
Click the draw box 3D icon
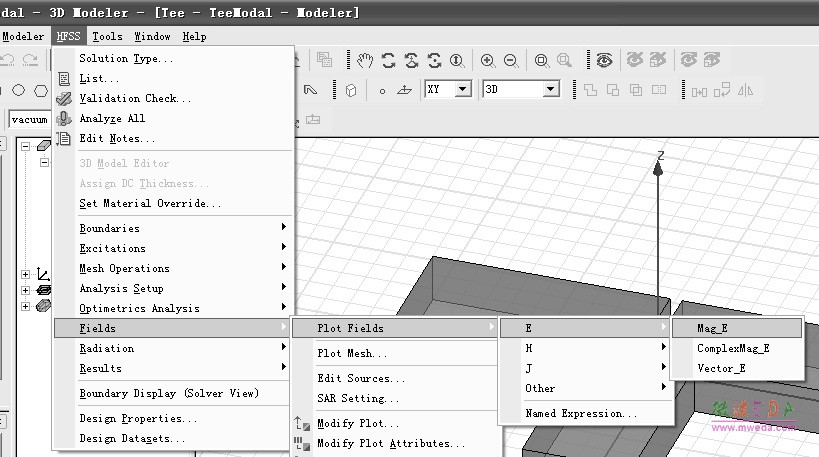[351, 90]
